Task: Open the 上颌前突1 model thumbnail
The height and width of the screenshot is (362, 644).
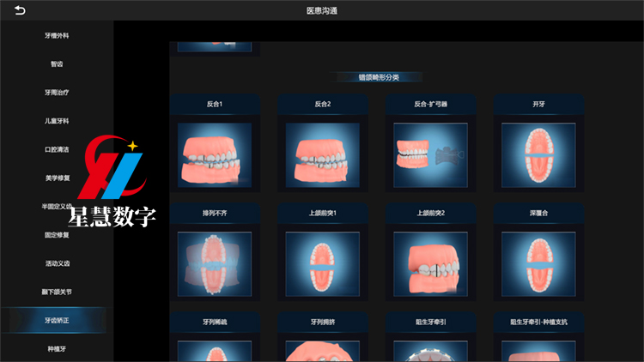Action: 322,264
